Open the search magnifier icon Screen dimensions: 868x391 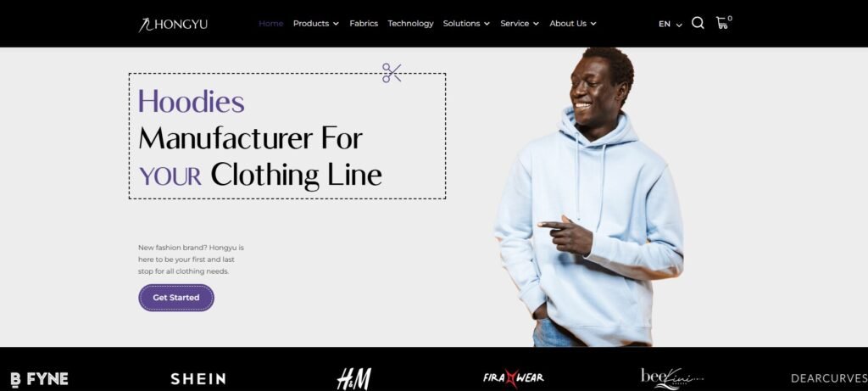tap(698, 23)
